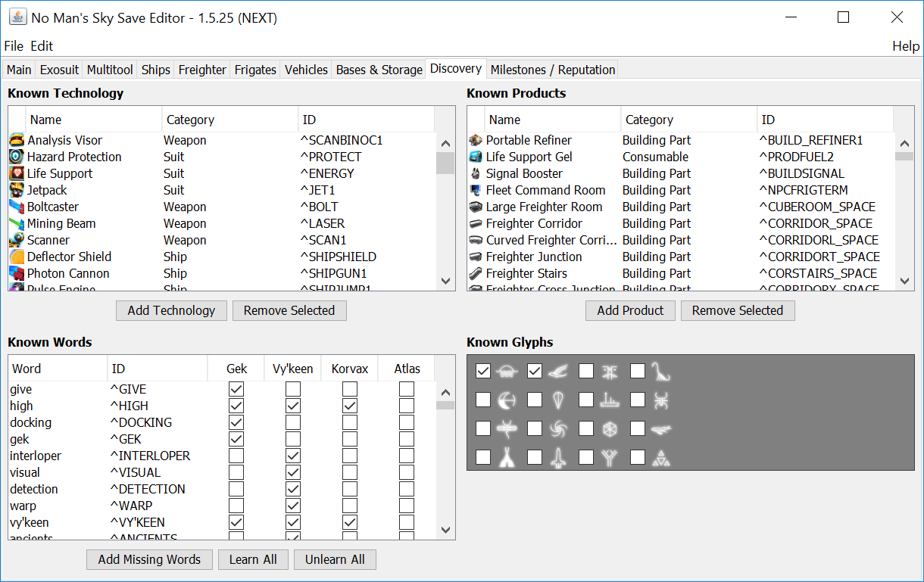Click the Mining Beam icon
This screenshot has width=924, height=582.
[17, 223]
